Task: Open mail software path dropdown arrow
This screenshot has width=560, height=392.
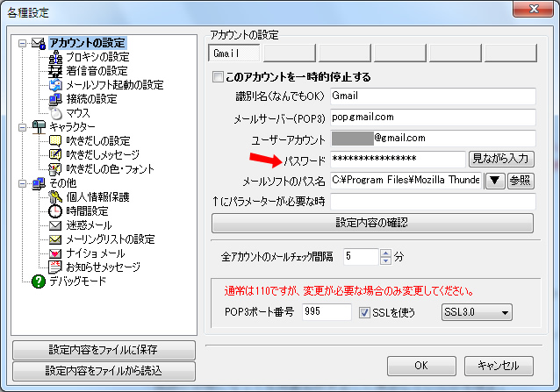Action: pos(495,181)
